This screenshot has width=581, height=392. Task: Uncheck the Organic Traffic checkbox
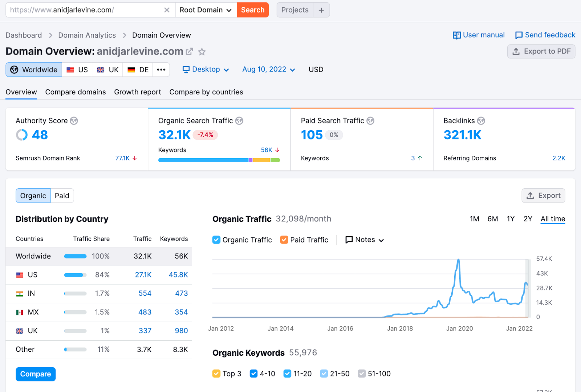pyautogui.click(x=216, y=240)
